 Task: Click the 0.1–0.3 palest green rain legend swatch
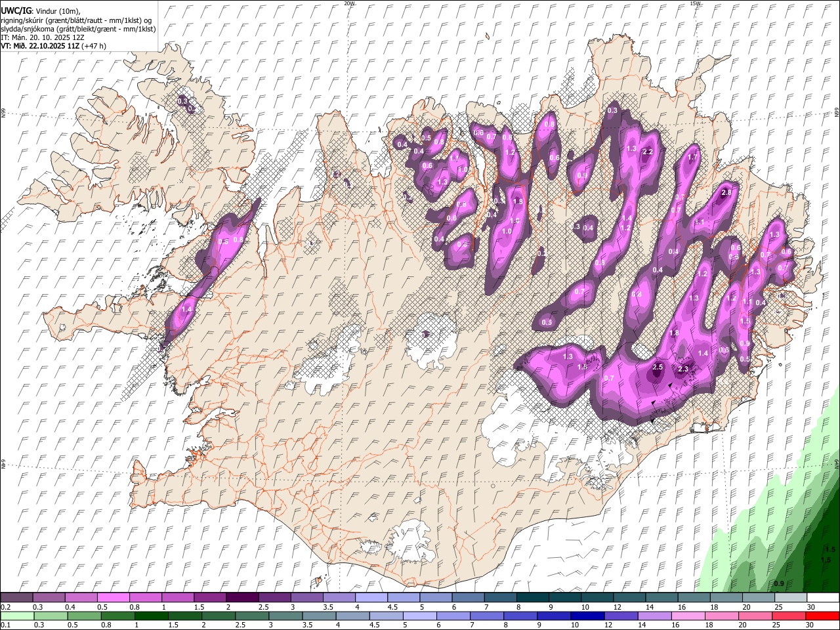(x=16, y=616)
